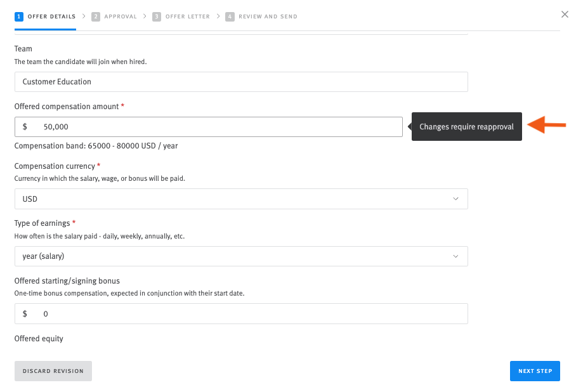Click the step 2 circle next to Approval
Viewport: 576px width, 392px height.
(95, 17)
